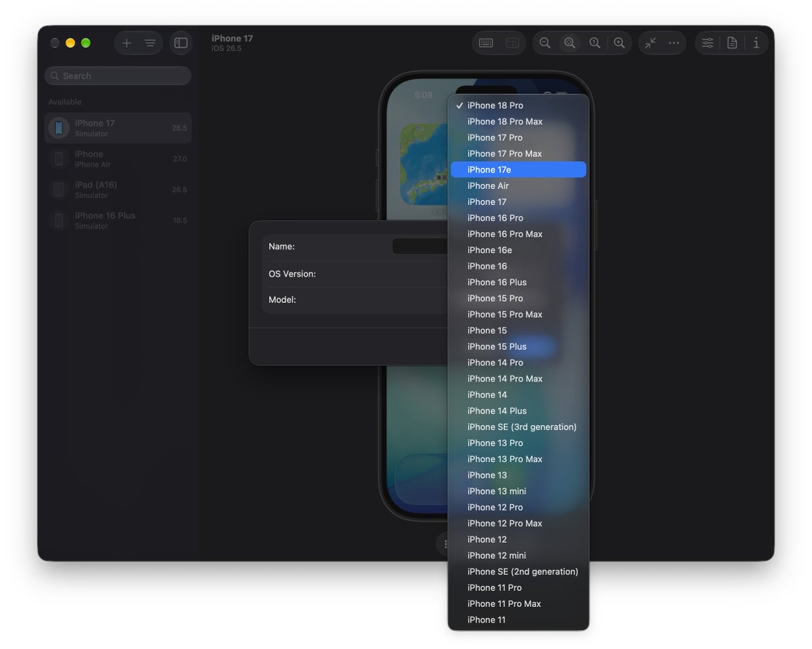The height and width of the screenshot is (649, 812).
Task: Choose iPhone 17 Pro Max model
Action: click(518, 154)
